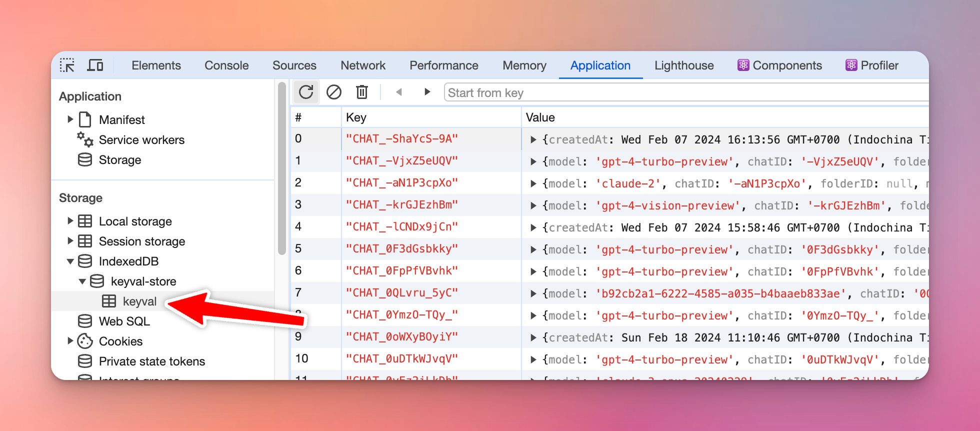This screenshot has height=431, width=980.
Task: Click the delete selected trash icon
Action: [x=362, y=92]
